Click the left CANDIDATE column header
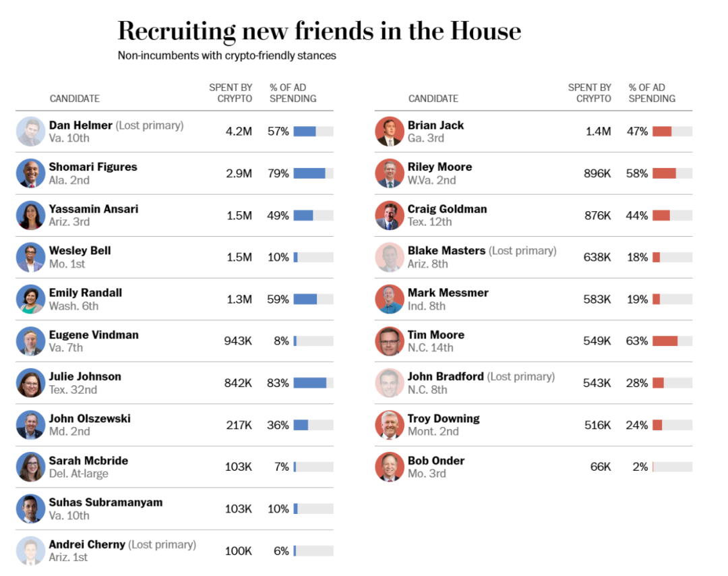The height and width of the screenshot is (576, 728). (75, 98)
